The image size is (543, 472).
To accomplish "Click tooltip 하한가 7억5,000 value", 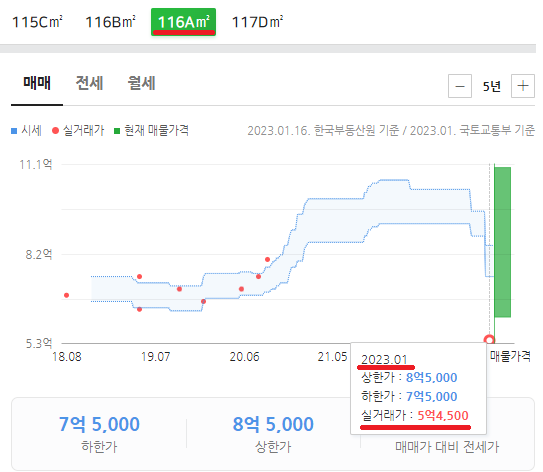I will pos(431,397).
